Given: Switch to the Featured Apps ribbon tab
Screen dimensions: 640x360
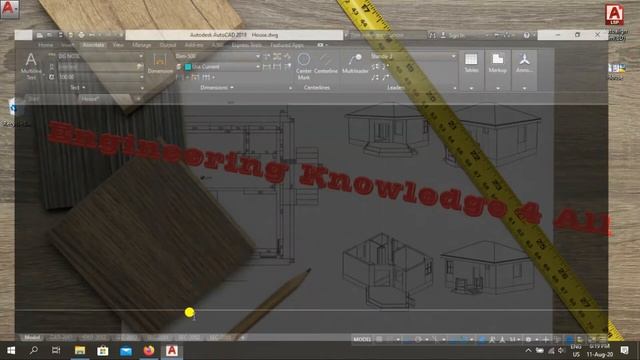Looking at the screenshot, I should pos(287,45).
